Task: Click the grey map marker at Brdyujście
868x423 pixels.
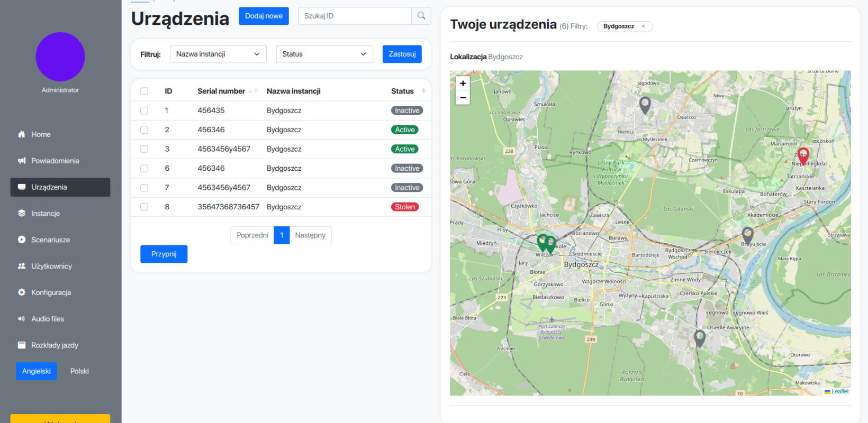Action: [x=747, y=235]
